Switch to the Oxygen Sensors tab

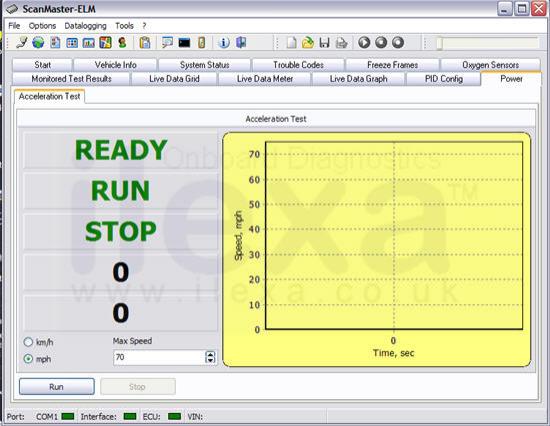(x=490, y=65)
